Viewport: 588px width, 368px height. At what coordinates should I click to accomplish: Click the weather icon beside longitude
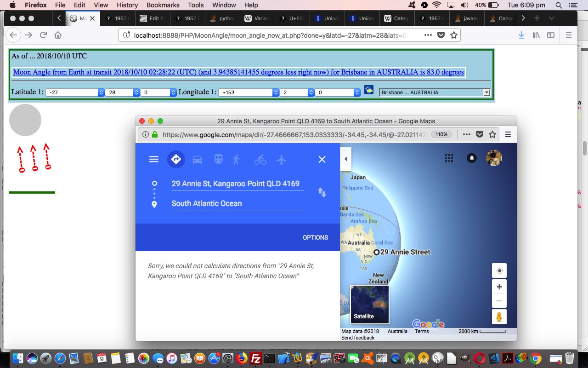(x=369, y=90)
